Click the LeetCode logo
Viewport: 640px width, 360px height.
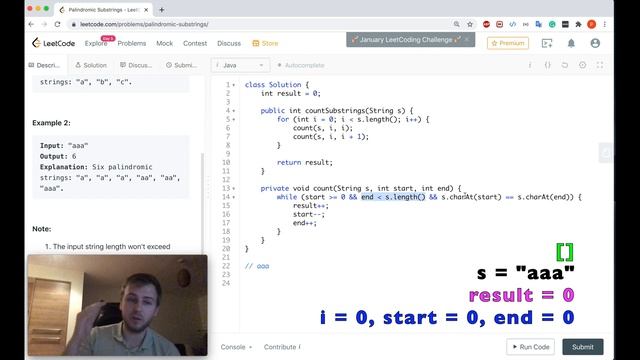coord(53,43)
